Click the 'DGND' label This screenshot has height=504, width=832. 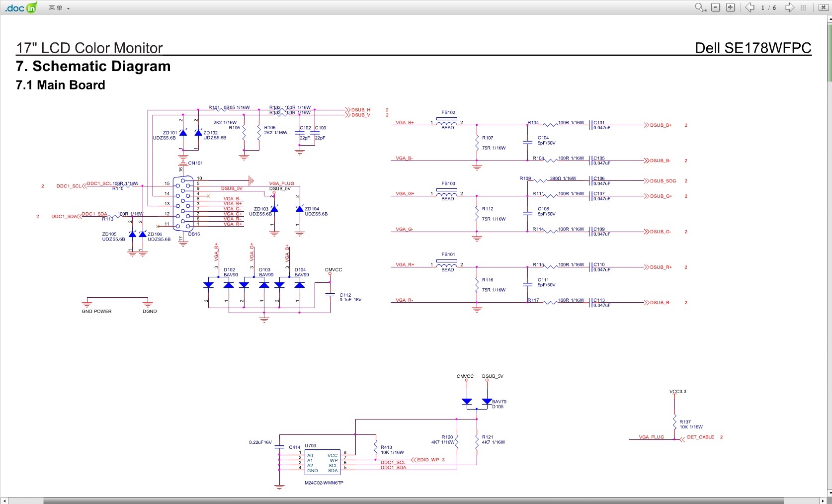tap(150, 312)
